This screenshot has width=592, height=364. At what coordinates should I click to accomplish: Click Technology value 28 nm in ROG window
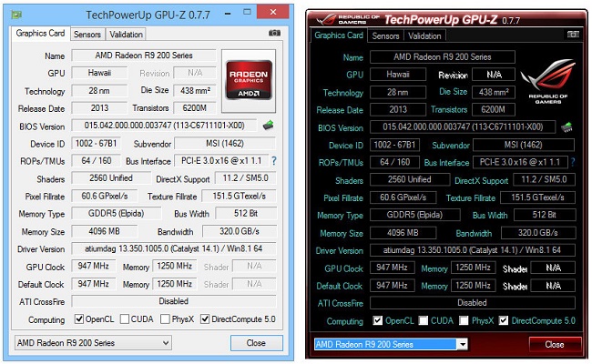pyautogui.click(x=398, y=92)
